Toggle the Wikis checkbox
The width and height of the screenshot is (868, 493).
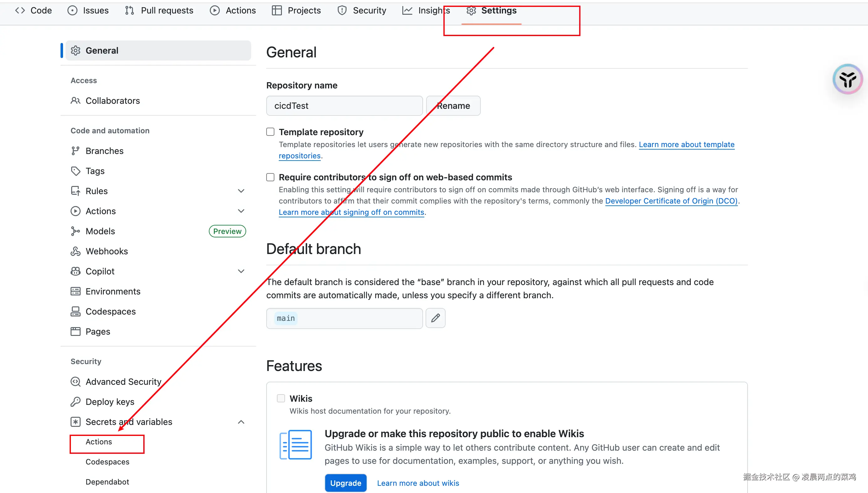coord(281,398)
